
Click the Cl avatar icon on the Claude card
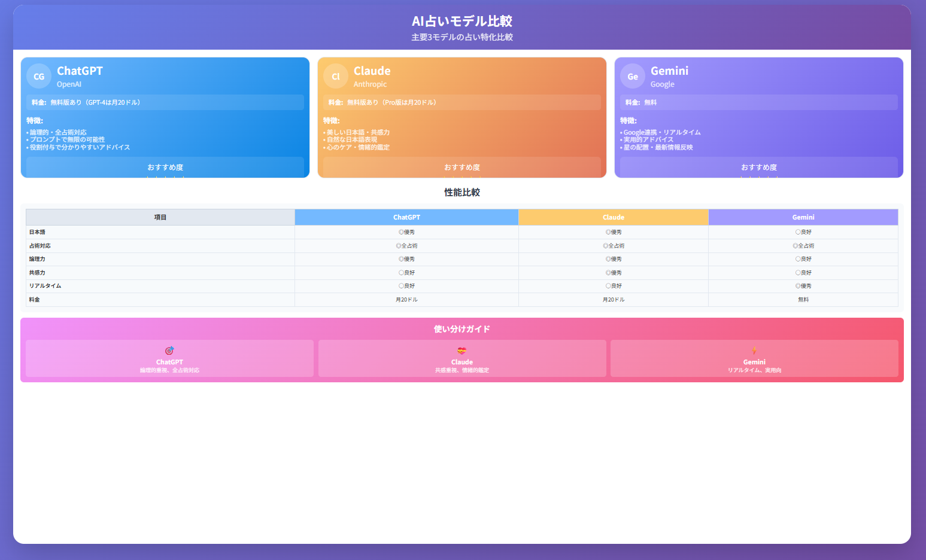[x=336, y=76]
